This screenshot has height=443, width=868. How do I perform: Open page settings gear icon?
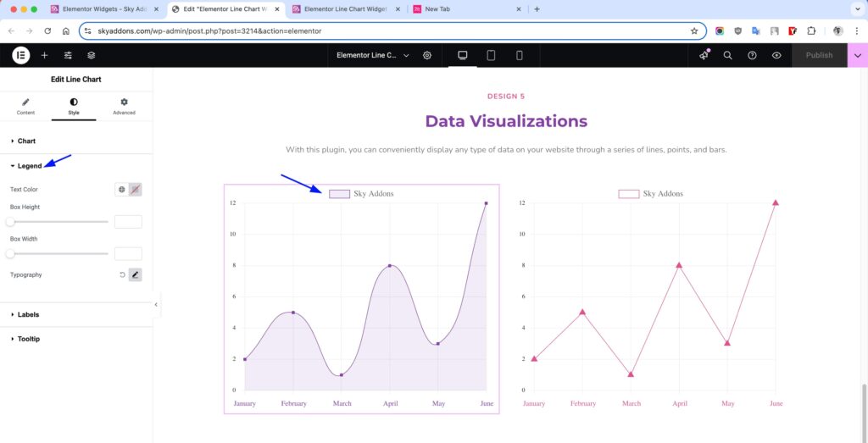427,55
